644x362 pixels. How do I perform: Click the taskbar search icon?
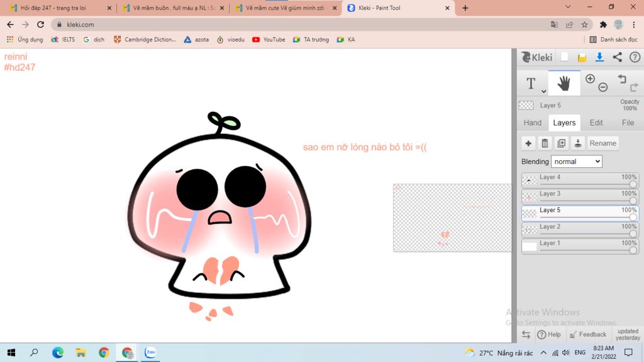pos(35,353)
